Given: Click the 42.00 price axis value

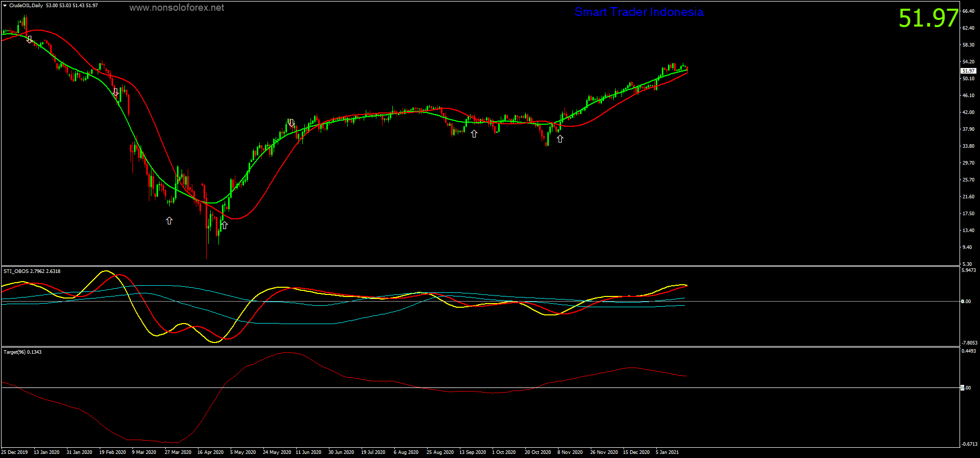Looking at the screenshot, I should pyautogui.click(x=968, y=112).
